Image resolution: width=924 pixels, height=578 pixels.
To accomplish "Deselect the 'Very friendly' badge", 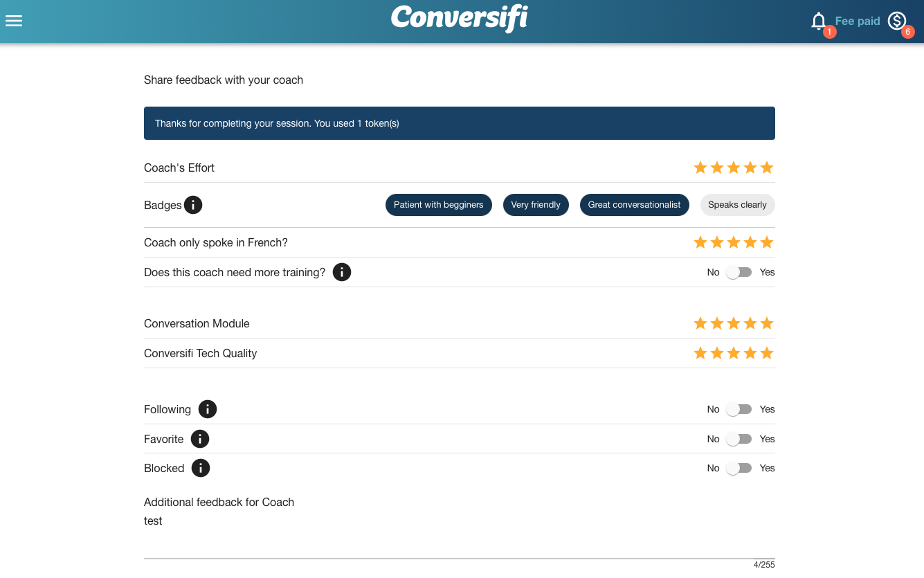I will [536, 204].
